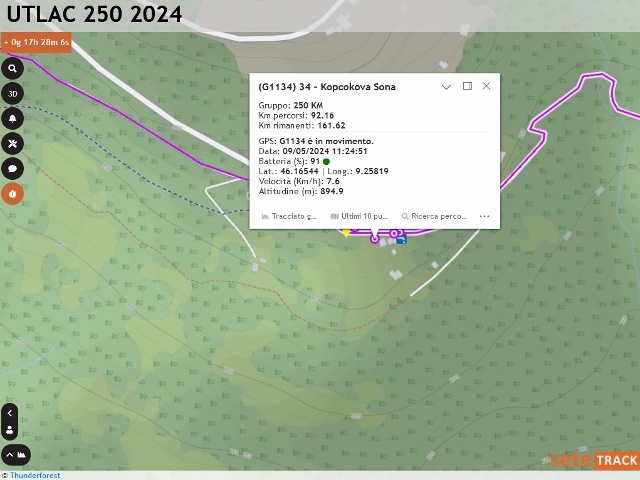
Task: Open the notifications bell
Action: (x=12, y=119)
